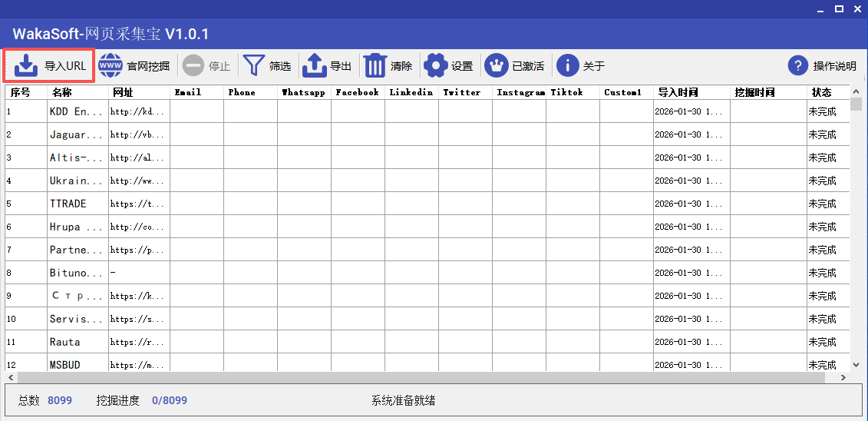The width and height of the screenshot is (868, 421).
Task: Open the operation instructions help icon
Action: click(x=798, y=66)
